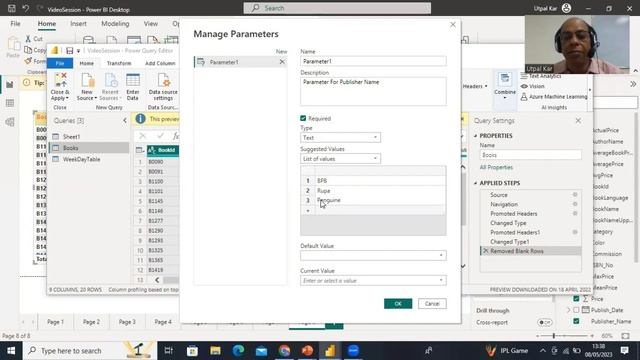Open Microsoft Edge from taskbar
The width and height of the screenshot is (640, 360).
238,351
